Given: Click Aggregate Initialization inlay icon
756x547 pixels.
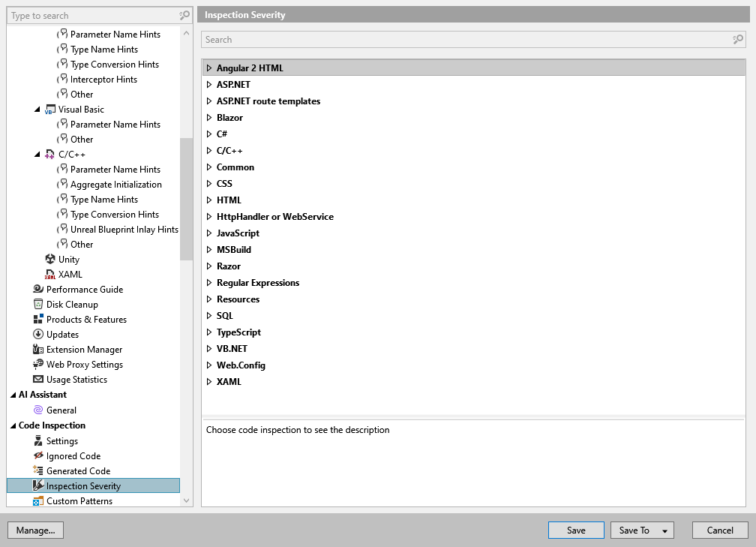Looking at the screenshot, I should 62,185.
